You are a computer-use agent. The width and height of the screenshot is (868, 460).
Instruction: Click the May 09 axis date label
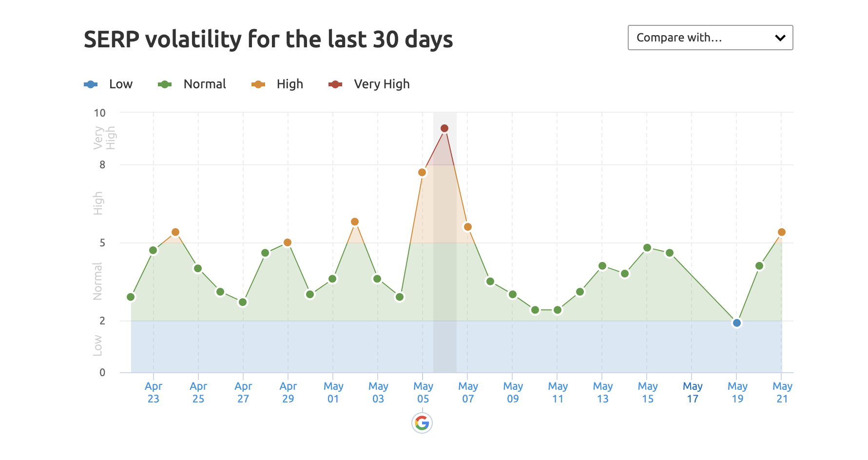[513, 393]
